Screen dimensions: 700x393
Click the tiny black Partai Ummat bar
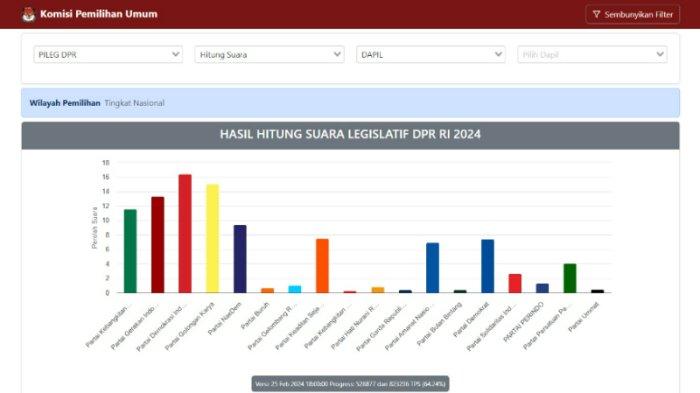click(597, 291)
